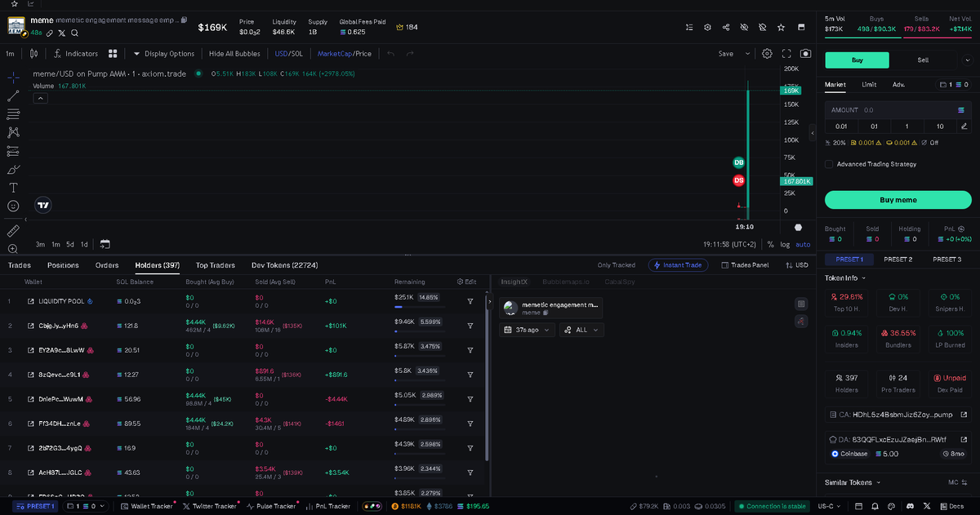The image size is (980, 515).
Task: Select PRESET 2 tab
Action: pos(898,259)
